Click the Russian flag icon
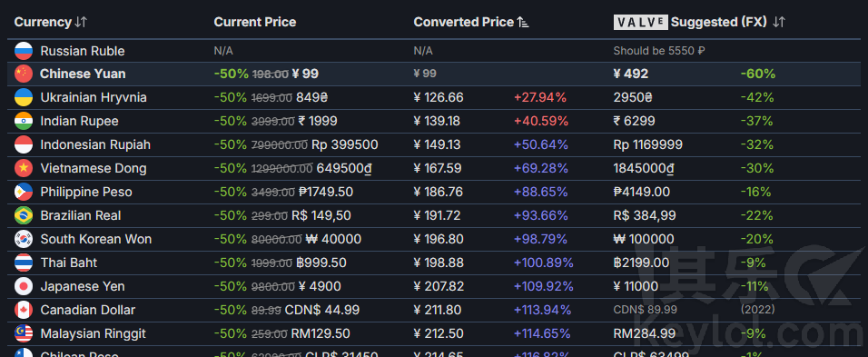Viewport: 868px width, 357px height. [24, 51]
